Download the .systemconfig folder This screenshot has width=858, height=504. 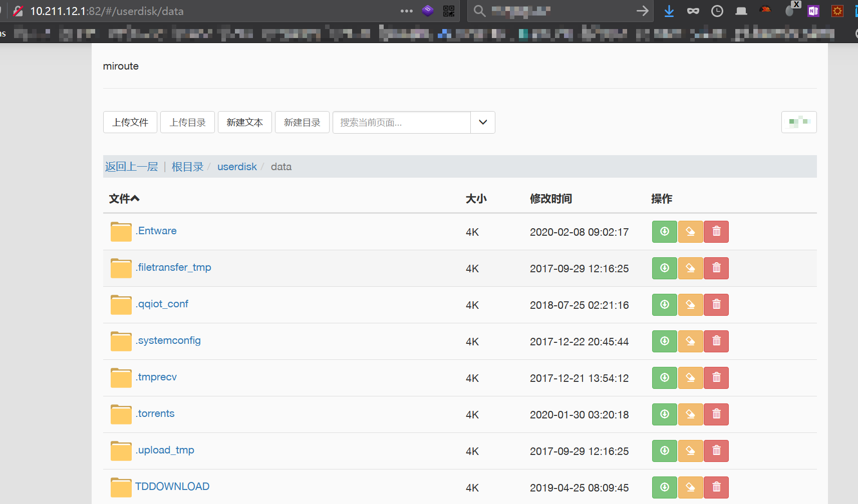tap(664, 341)
